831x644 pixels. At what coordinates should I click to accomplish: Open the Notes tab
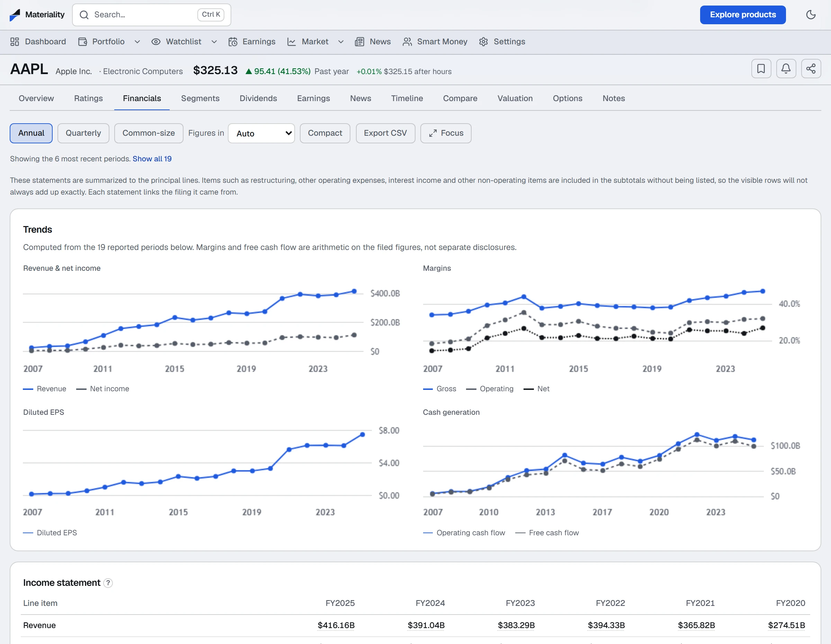[613, 98]
